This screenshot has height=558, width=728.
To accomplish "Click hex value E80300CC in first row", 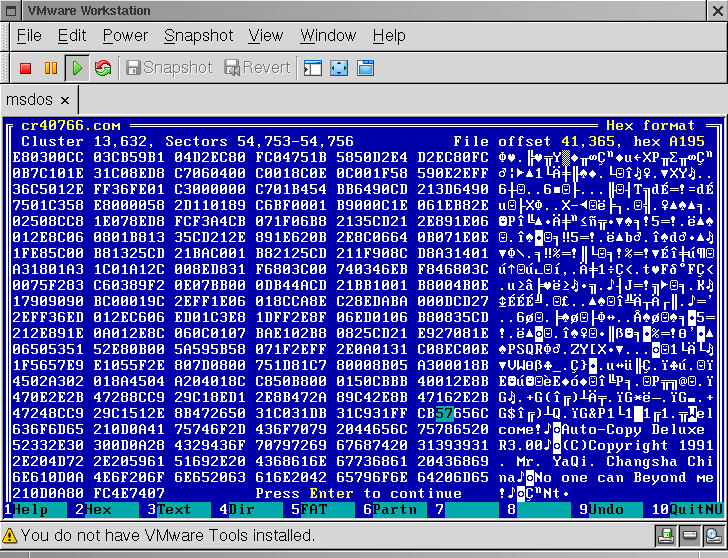I will tap(48, 157).
